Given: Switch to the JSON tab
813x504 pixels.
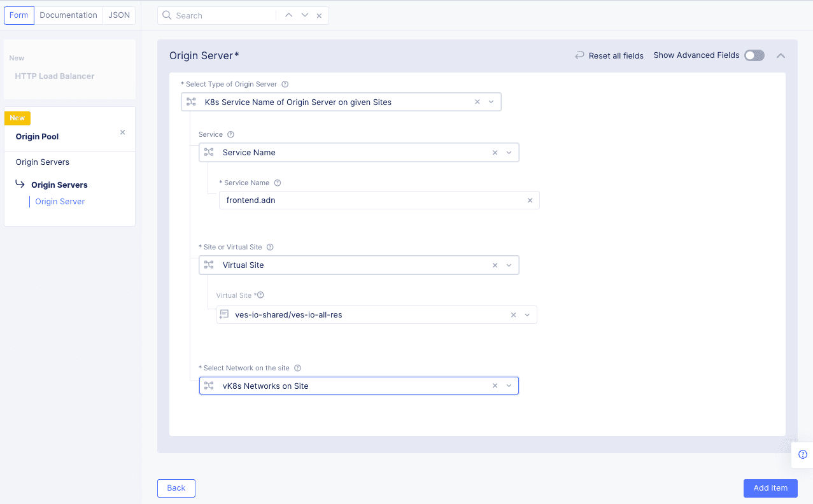Looking at the screenshot, I should tap(118, 15).
